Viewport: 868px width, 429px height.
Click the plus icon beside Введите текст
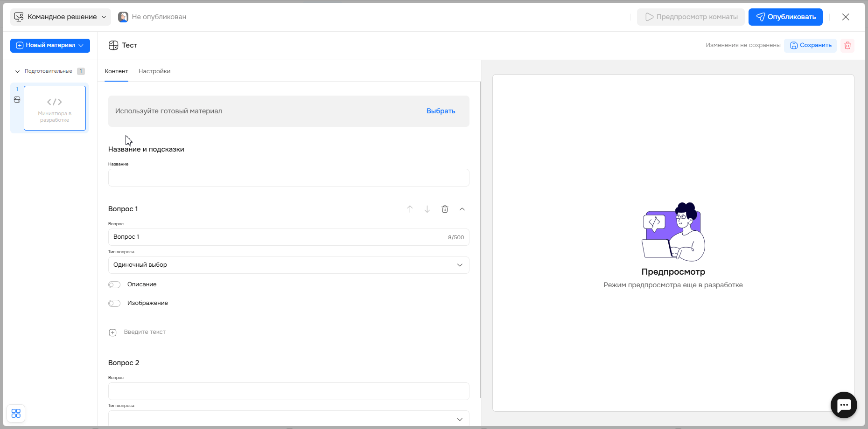pos(112,332)
